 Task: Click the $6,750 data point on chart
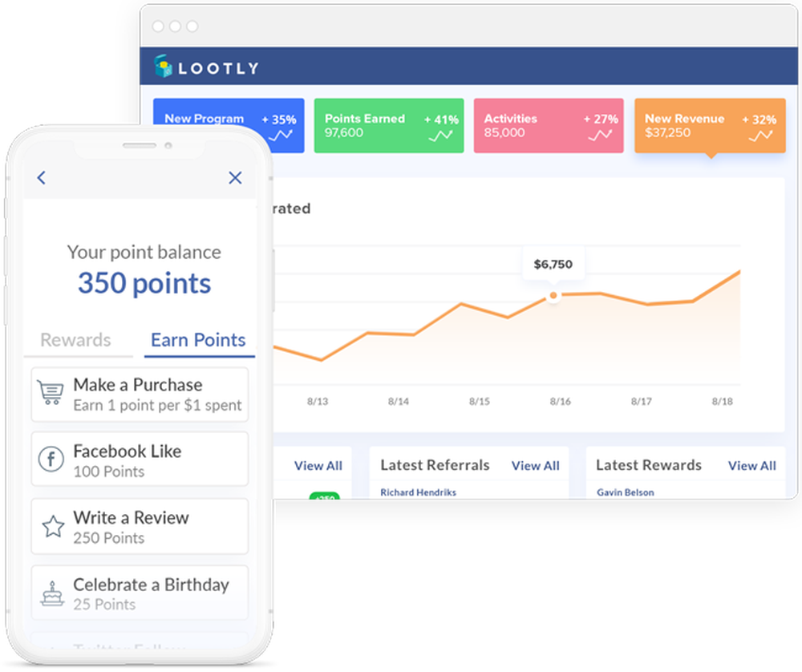pyautogui.click(x=553, y=296)
